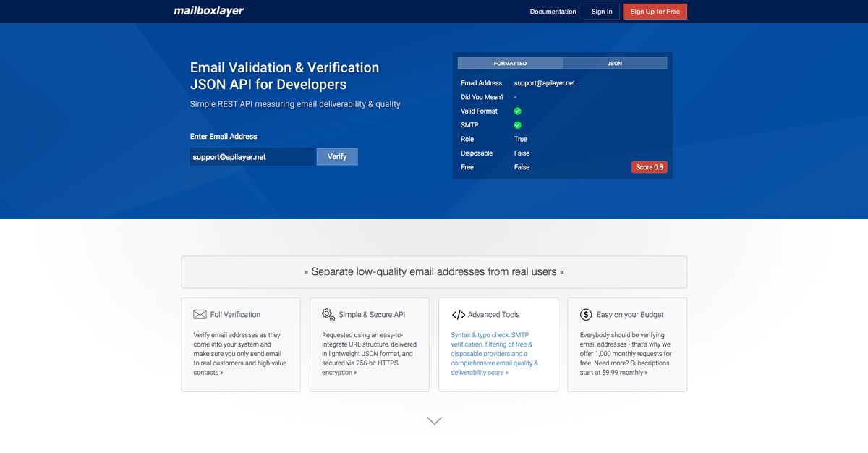
Task: Click the Verify button
Action: click(337, 156)
